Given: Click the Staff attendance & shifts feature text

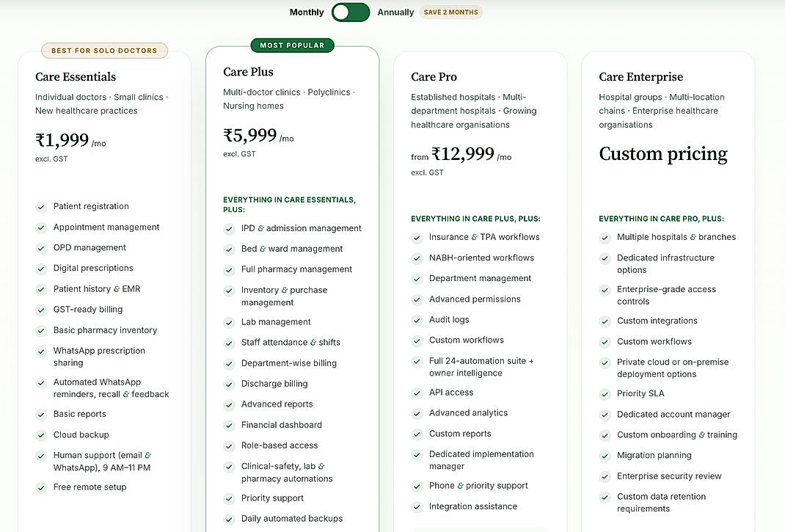Looking at the screenshot, I should pos(291,342).
